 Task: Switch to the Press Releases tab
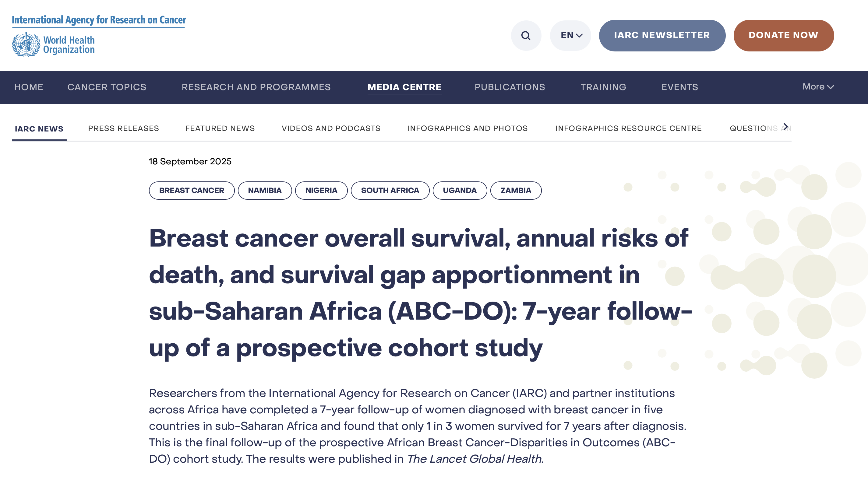[124, 128]
